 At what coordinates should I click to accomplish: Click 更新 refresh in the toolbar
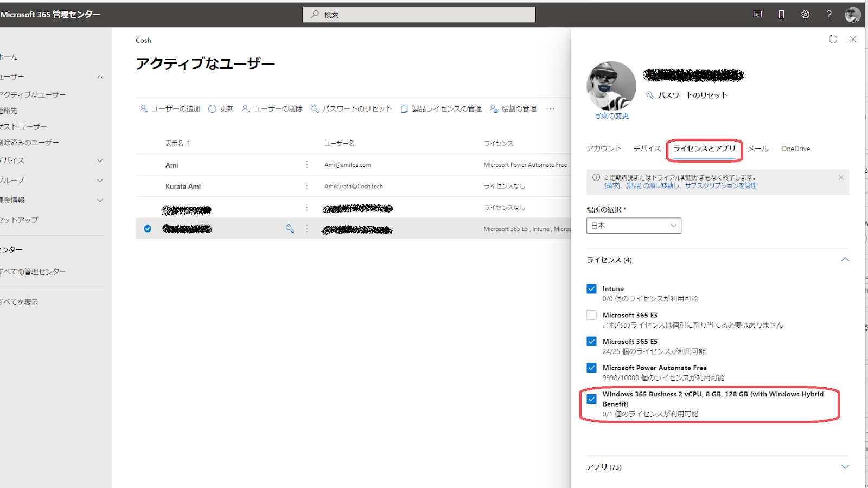click(x=221, y=108)
